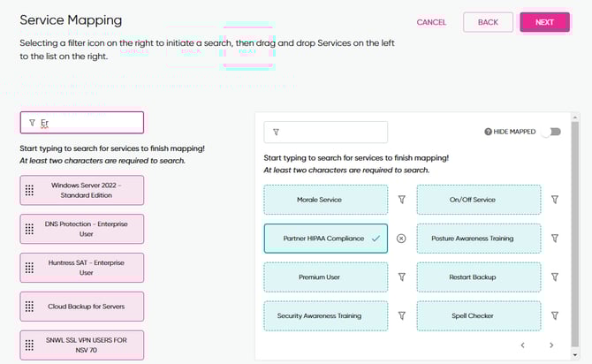Grab drag handle of Cloud Backup for Servers
The height and width of the screenshot is (364, 592).
tap(29, 307)
